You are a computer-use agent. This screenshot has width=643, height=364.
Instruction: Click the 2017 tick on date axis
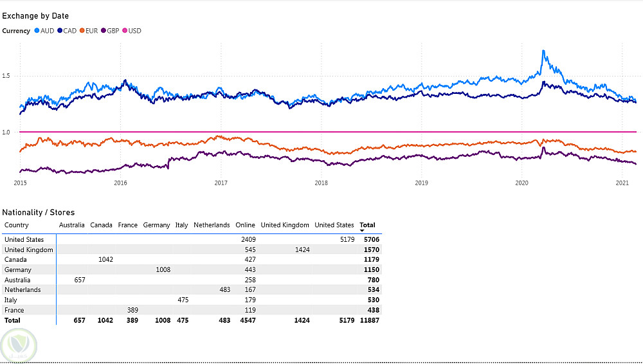pyautogui.click(x=221, y=183)
